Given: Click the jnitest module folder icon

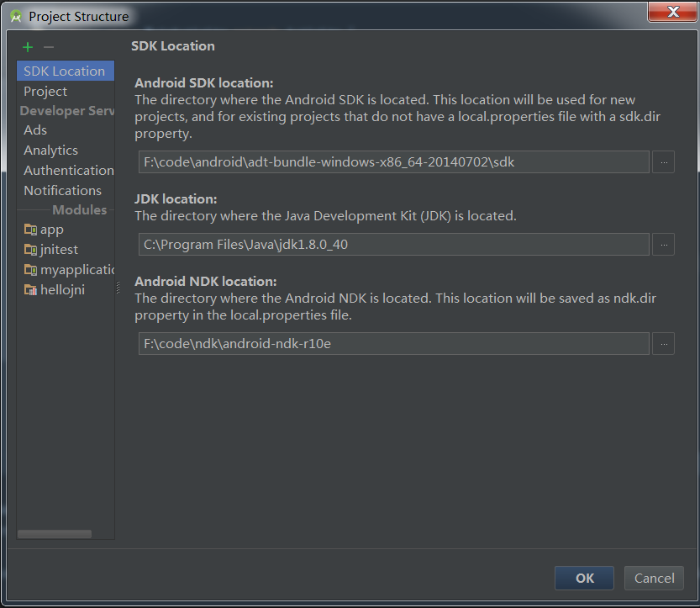Looking at the screenshot, I should [x=30, y=250].
